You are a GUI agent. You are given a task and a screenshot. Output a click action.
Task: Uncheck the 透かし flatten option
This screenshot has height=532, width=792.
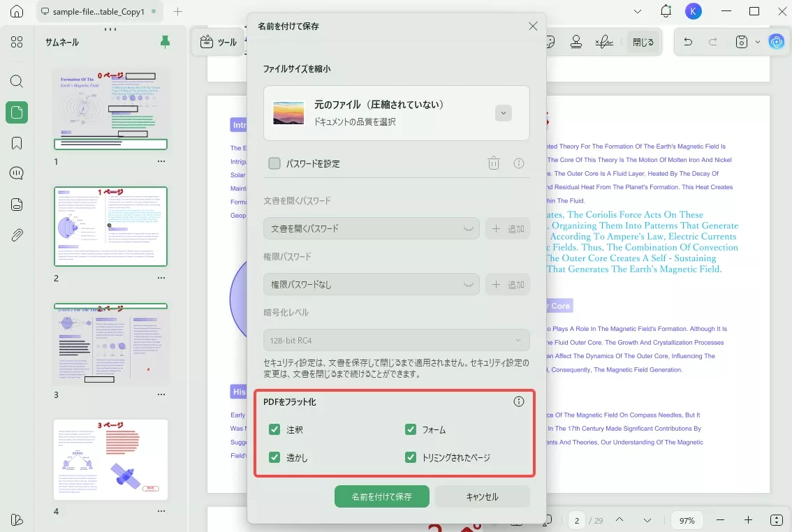[x=274, y=457]
